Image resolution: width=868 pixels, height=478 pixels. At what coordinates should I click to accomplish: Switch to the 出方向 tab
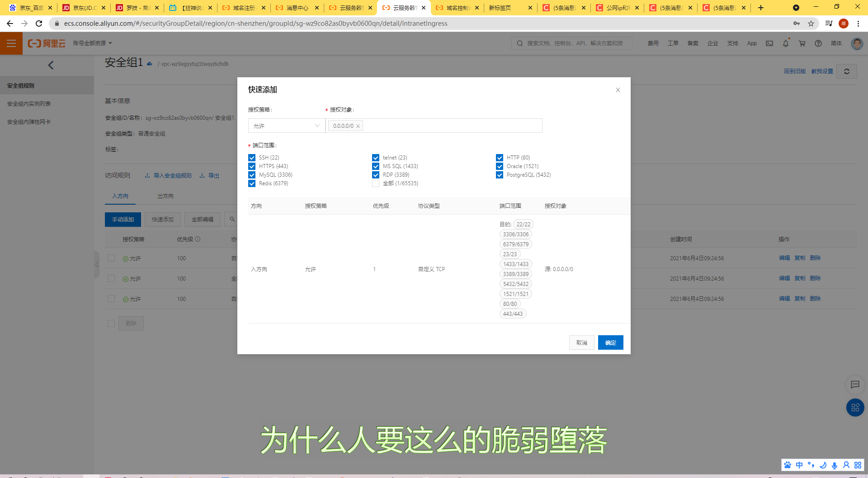coord(165,196)
